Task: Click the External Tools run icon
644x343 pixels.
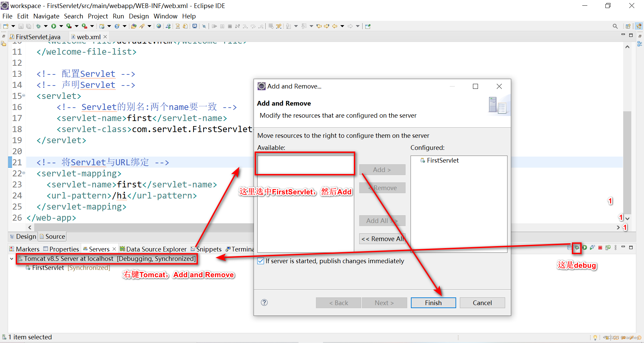Action: (85, 26)
